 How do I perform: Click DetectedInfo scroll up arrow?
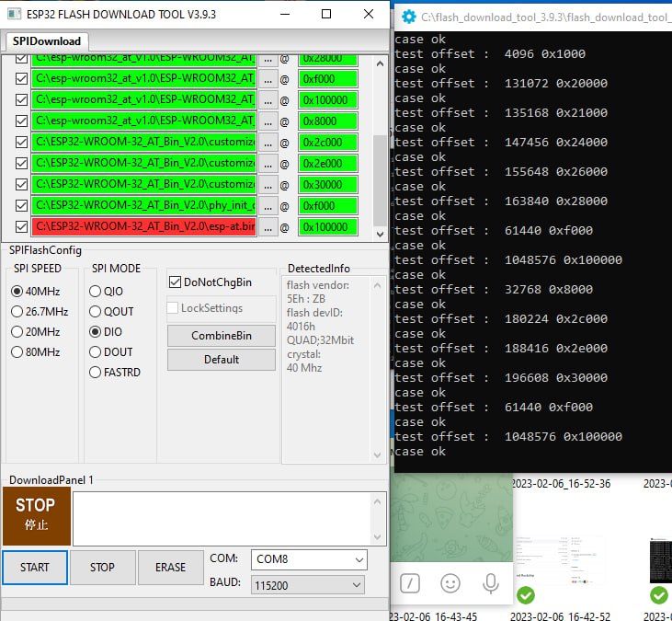pyautogui.click(x=377, y=285)
